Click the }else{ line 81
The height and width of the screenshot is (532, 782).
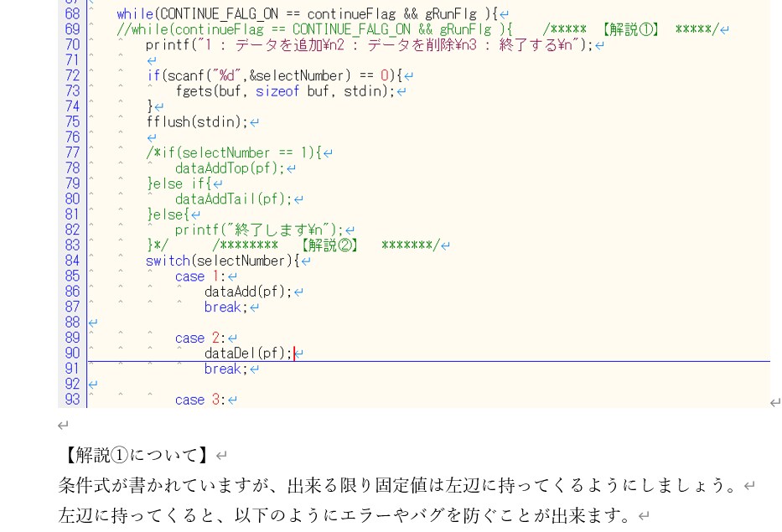tap(168, 214)
